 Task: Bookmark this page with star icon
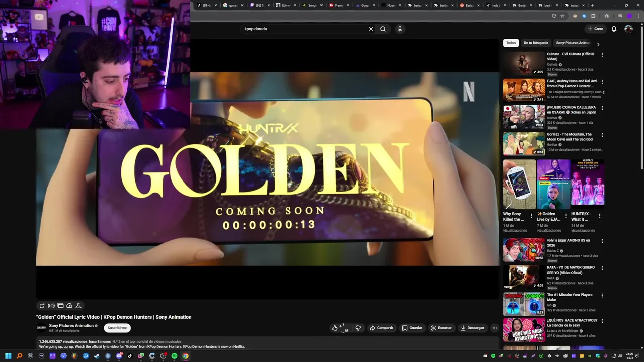pyautogui.click(x=562, y=16)
